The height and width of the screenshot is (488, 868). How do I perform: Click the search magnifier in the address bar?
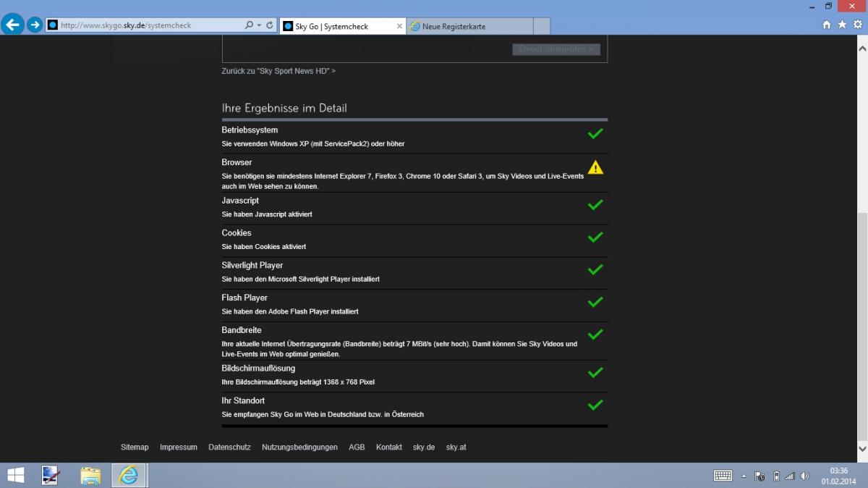[x=249, y=25]
